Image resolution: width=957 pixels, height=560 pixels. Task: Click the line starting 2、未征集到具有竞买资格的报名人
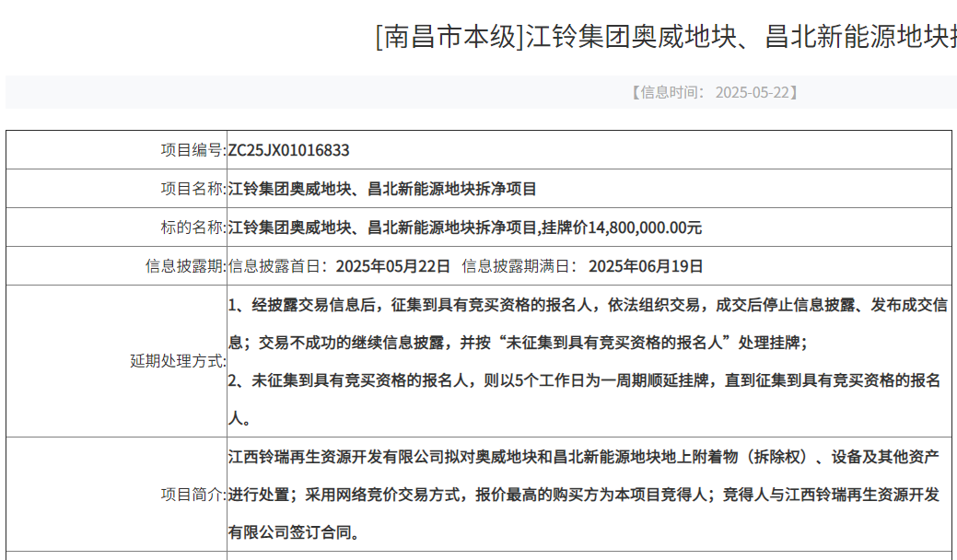[x=584, y=380]
